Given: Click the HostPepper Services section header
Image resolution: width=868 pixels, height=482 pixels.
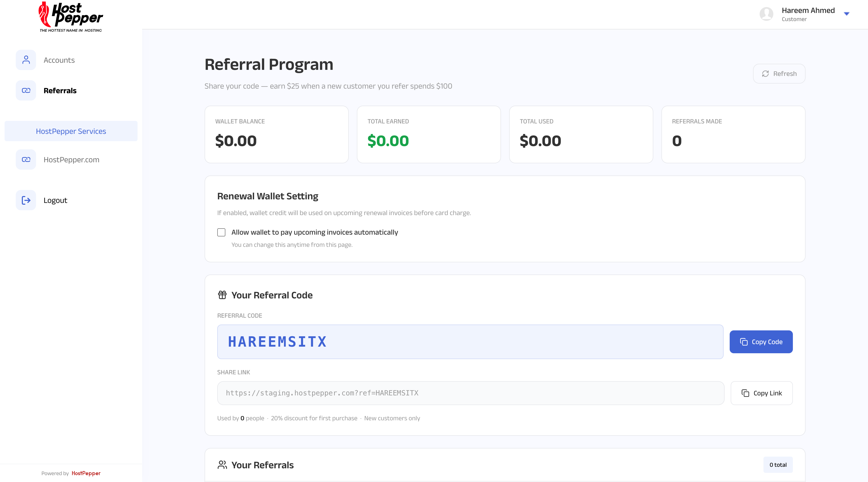Looking at the screenshot, I should tap(71, 131).
